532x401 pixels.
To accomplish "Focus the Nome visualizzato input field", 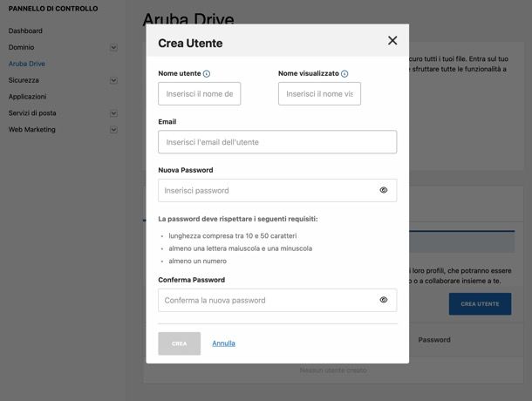I will click(319, 93).
